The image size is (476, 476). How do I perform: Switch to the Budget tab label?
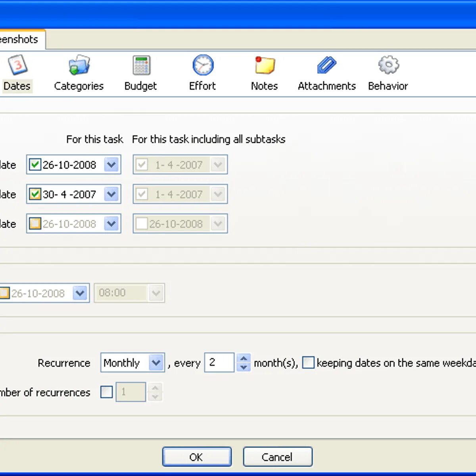pos(140,86)
